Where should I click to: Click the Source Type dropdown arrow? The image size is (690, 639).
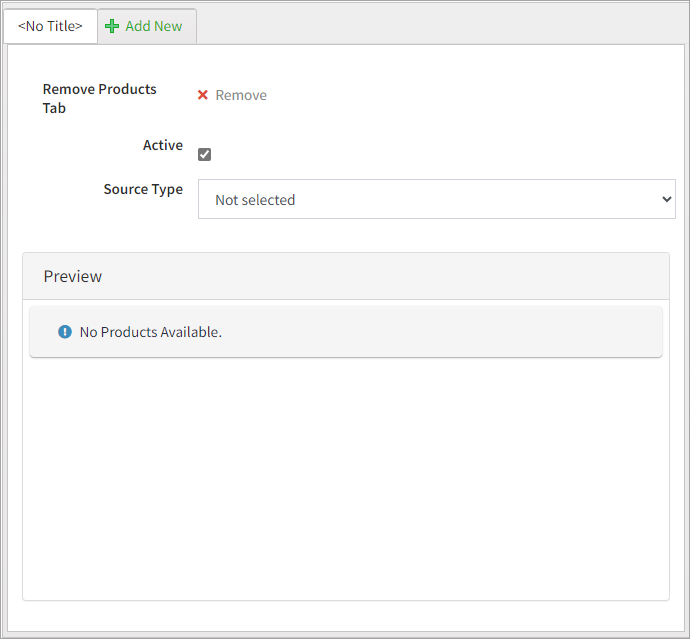point(667,199)
